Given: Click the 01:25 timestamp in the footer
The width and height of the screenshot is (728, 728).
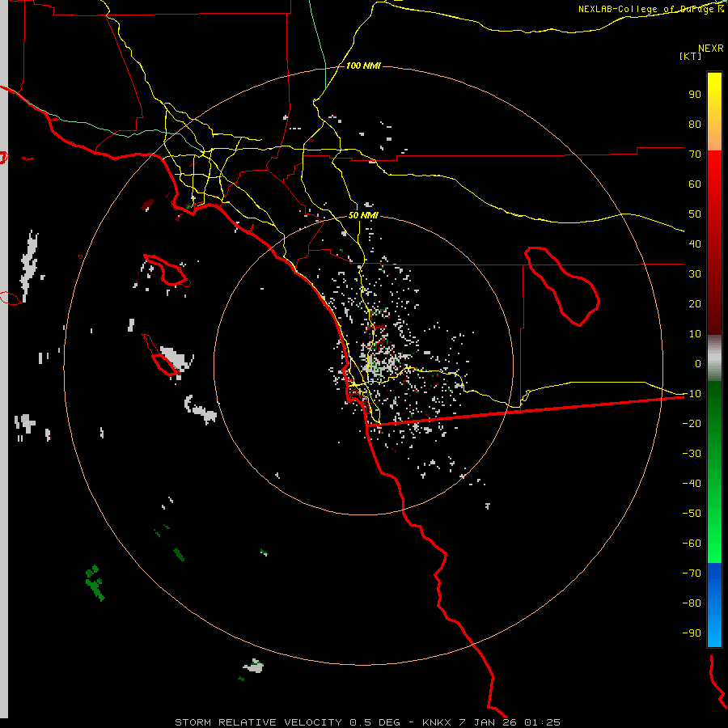Looking at the screenshot, I should pyautogui.click(x=542, y=722).
